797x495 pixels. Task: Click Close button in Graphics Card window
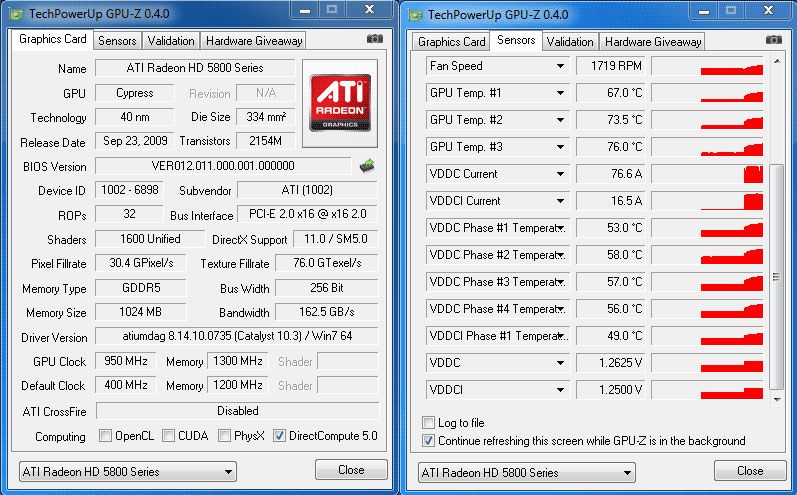[351, 470]
